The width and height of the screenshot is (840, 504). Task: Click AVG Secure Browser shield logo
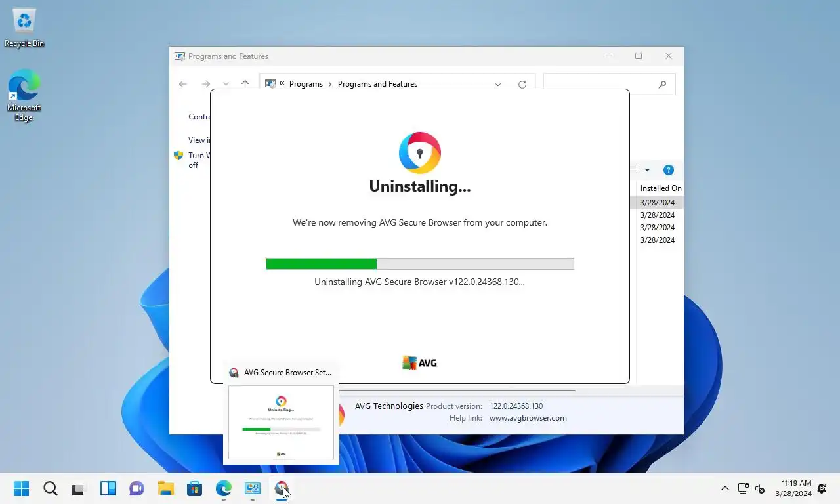click(420, 153)
